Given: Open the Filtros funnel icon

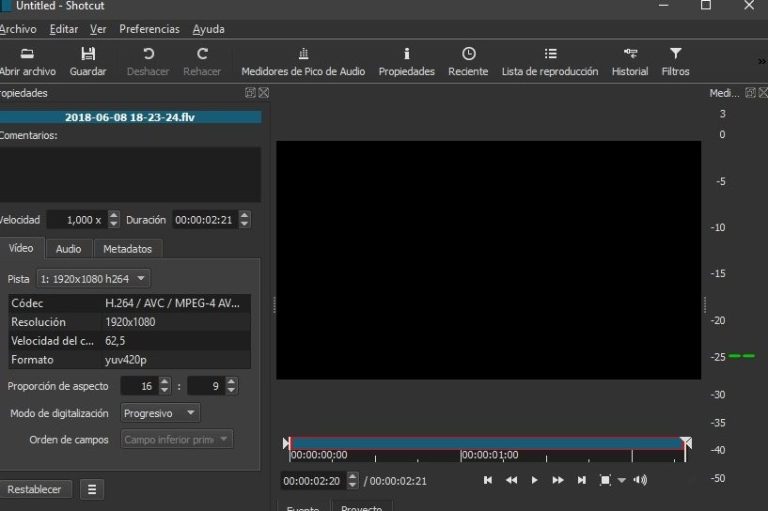Looking at the screenshot, I should click(x=675, y=53).
